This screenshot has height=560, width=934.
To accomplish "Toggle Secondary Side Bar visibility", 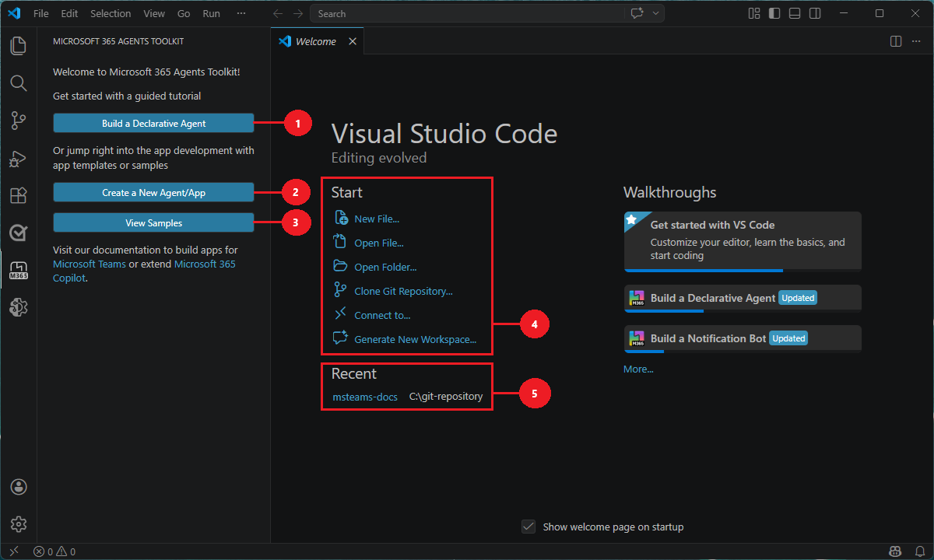I will click(x=815, y=13).
